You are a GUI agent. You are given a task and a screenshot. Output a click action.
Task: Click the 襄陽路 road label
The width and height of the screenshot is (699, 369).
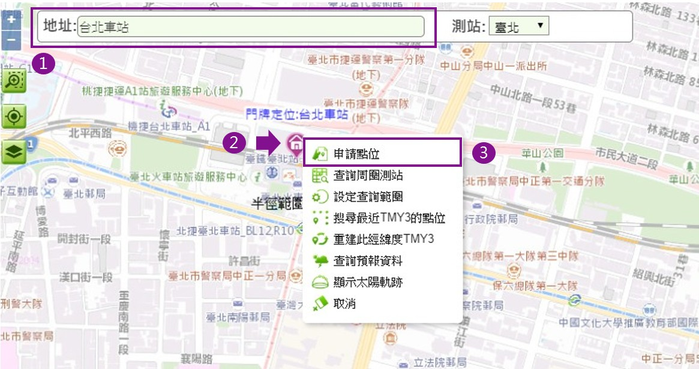[197, 359]
